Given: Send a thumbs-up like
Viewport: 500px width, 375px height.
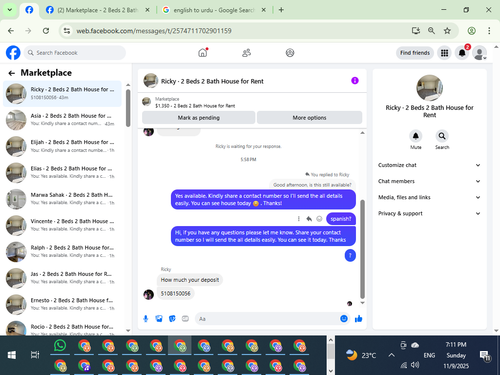Looking at the screenshot, I should coord(358,319).
